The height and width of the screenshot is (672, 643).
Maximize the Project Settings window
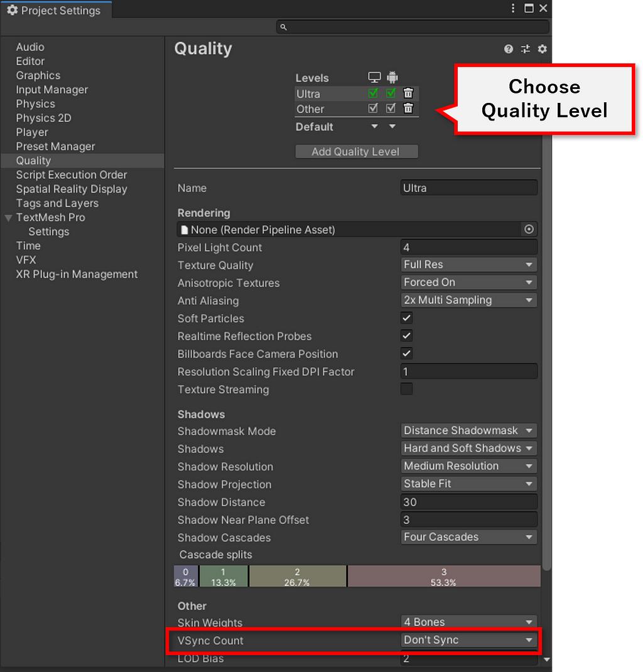(x=529, y=8)
